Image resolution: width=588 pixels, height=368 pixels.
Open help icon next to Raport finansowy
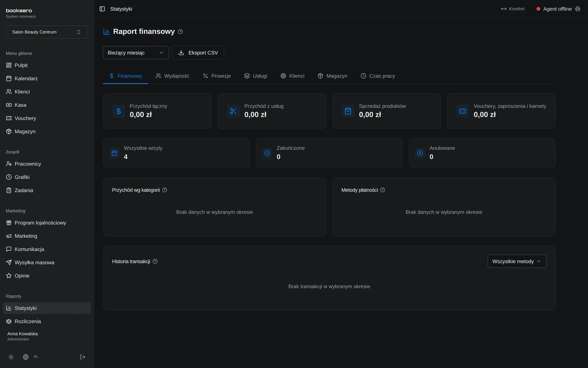[181, 32]
